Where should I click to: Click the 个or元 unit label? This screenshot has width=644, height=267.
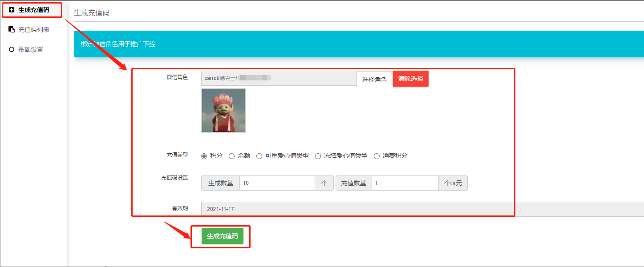pos(453,183)
